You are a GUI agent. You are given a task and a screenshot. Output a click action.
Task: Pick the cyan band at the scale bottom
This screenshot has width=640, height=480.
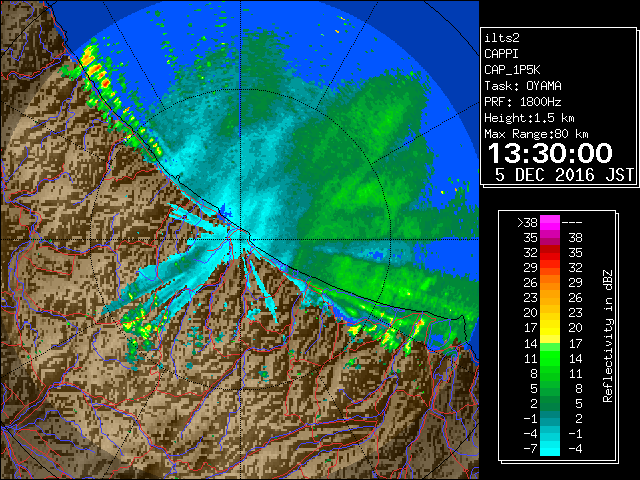pos(550,449)
